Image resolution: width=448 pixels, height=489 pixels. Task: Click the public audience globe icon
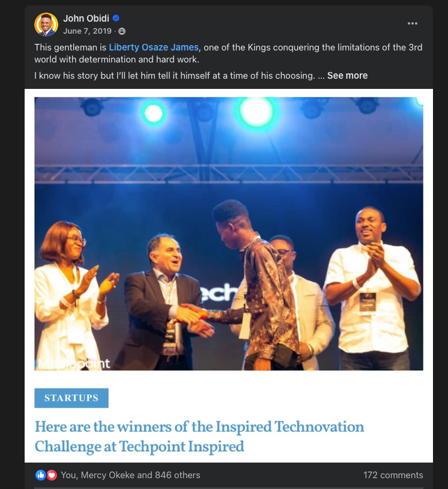122,31
